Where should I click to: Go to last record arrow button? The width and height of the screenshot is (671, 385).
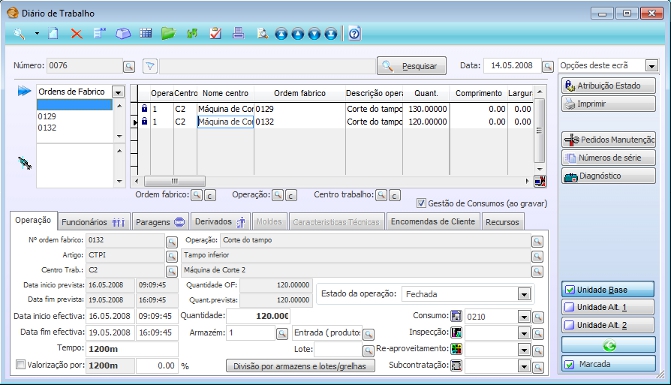click(x=331, y=34)
